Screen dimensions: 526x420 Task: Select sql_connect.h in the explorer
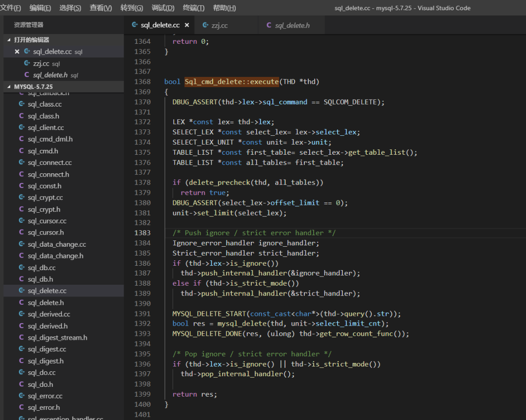click(x=48, y=174)
